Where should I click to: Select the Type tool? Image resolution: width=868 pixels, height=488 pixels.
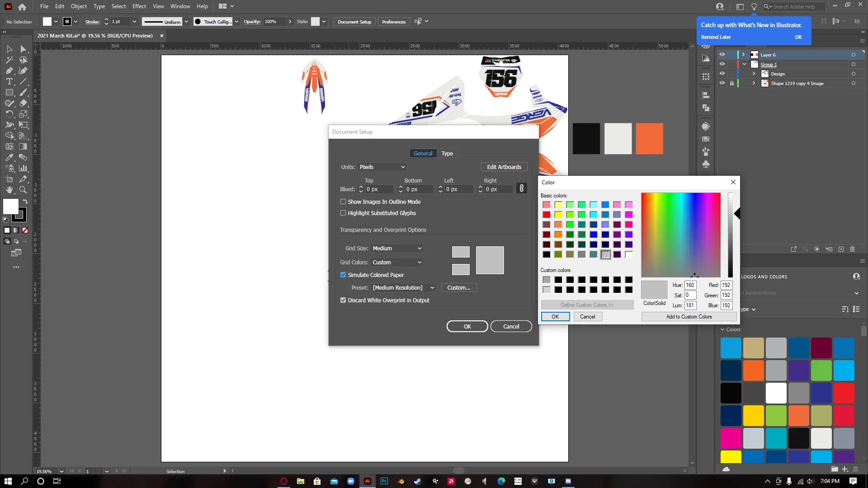[x=9, y=81]
